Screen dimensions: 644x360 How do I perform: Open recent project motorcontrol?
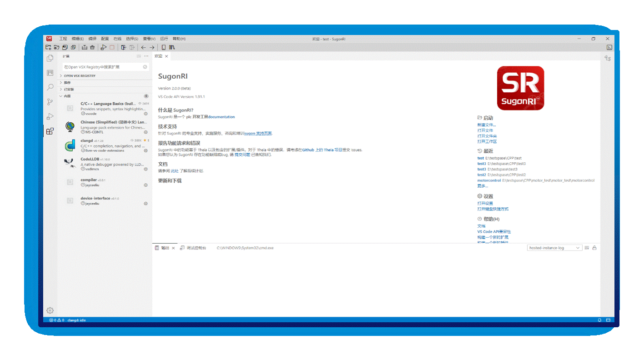489,180
